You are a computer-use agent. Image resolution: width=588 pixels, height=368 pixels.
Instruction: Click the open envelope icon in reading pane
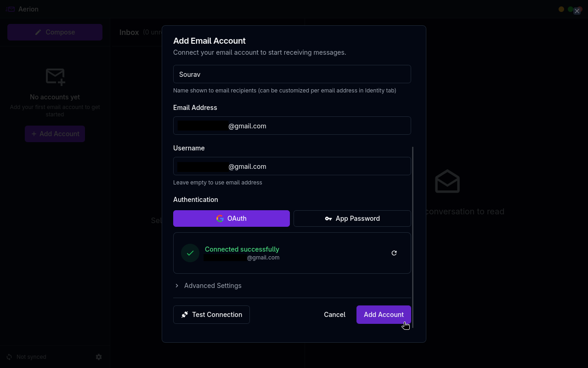click(x=447, y=181)
